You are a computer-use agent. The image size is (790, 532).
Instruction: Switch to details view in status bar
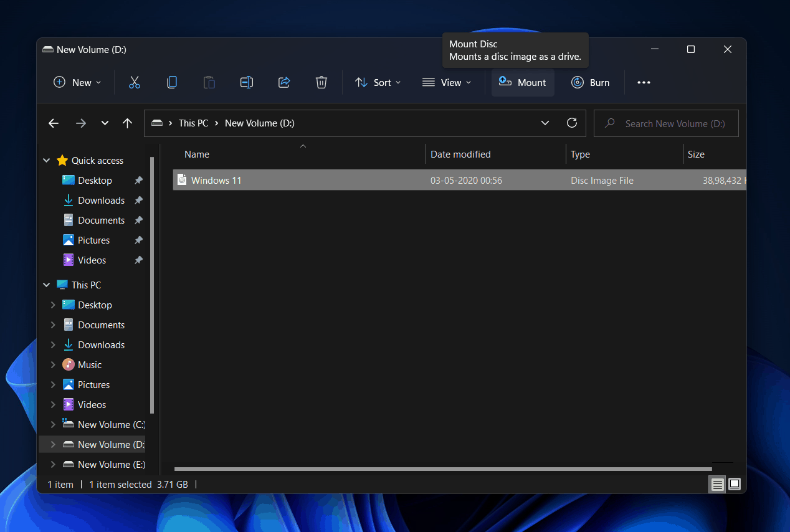coord(717,484)
